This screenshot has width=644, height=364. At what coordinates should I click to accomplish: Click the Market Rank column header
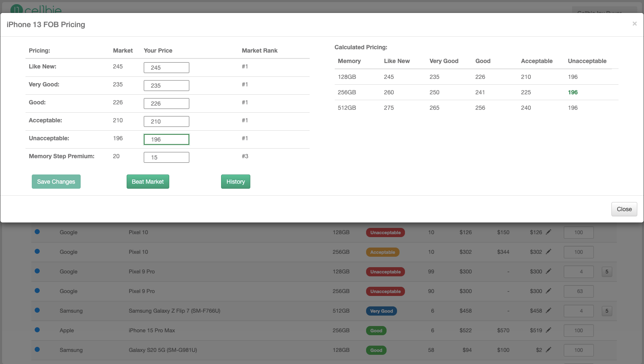260,51
